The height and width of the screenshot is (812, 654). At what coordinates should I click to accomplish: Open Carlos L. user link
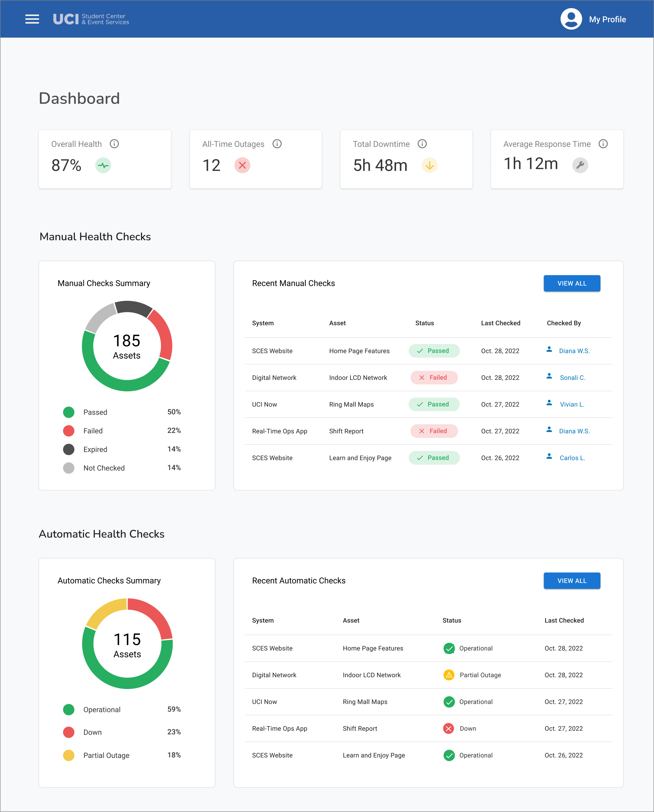tap(572, 458)
